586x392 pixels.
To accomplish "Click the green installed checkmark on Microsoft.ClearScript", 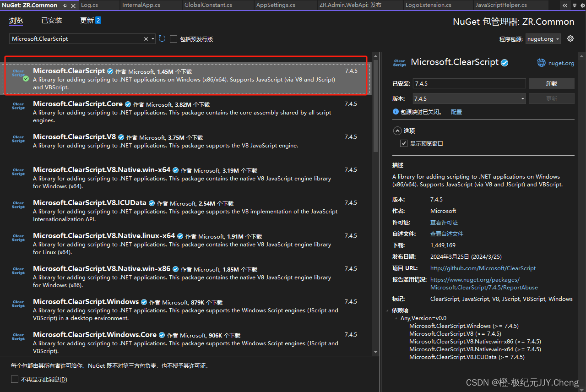I will tap(26, 78).
